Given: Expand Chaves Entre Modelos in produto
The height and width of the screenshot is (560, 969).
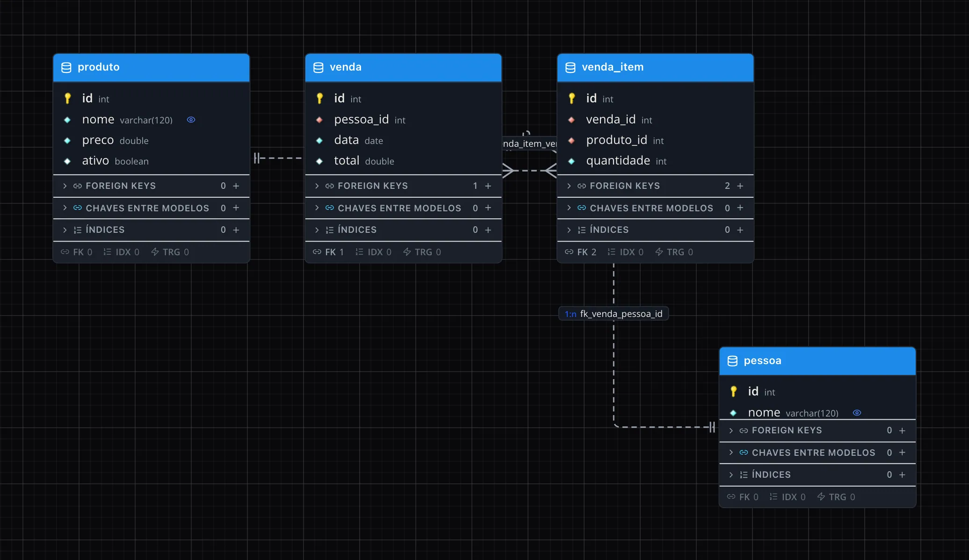Looking at the screenshot, I should (65, 208).
